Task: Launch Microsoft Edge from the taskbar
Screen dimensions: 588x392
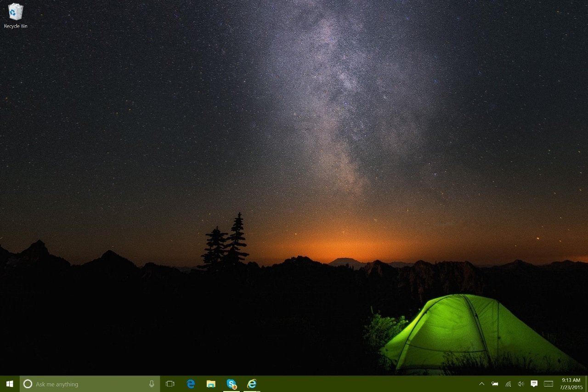Action: (x=191, y=384)
